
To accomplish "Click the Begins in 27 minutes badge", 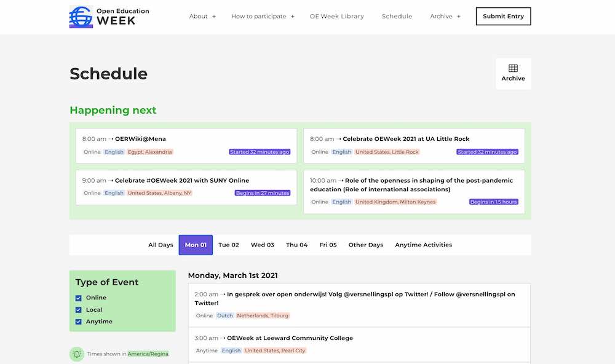I will [263, 193].
